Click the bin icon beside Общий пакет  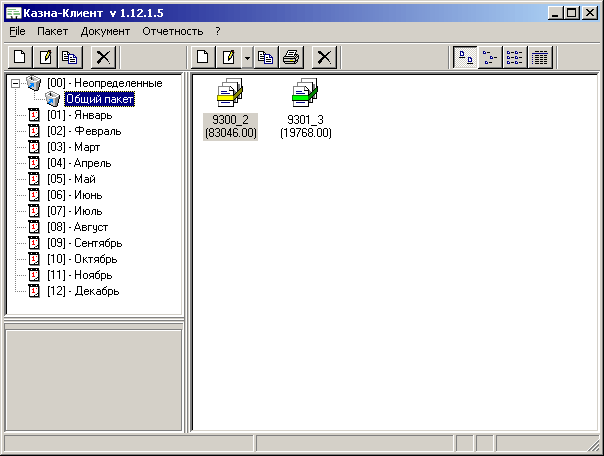click(53, 99)
